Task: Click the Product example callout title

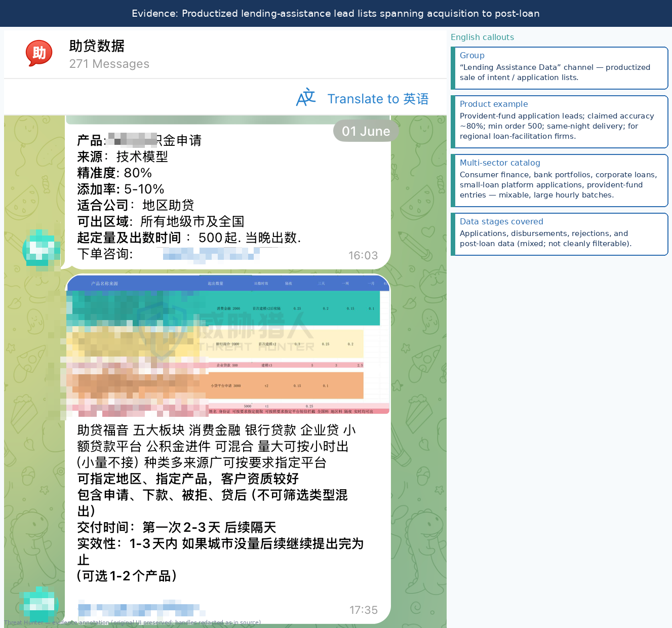Action: (x=494, y=104)
